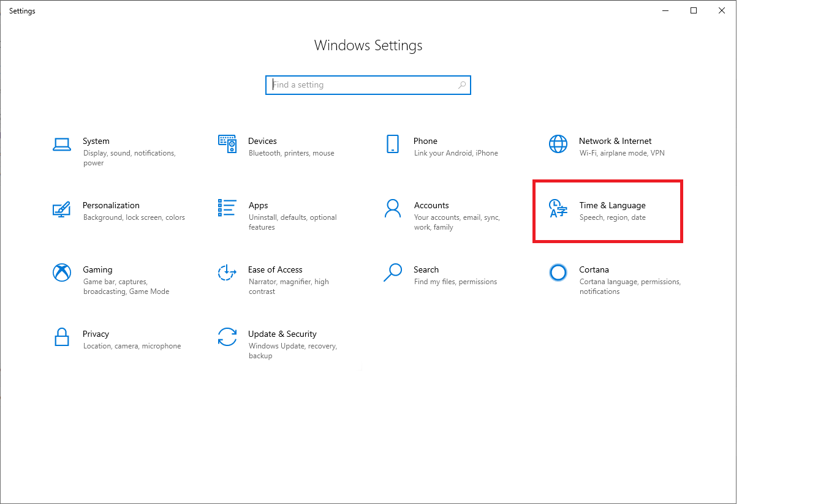Open the System laptop icon
Screen dimensions: 837x504
[x=62, y=145]
